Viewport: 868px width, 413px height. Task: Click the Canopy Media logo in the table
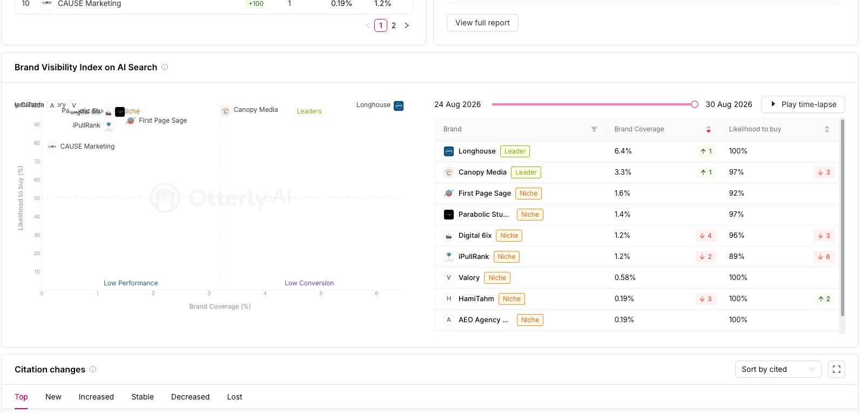449,172
